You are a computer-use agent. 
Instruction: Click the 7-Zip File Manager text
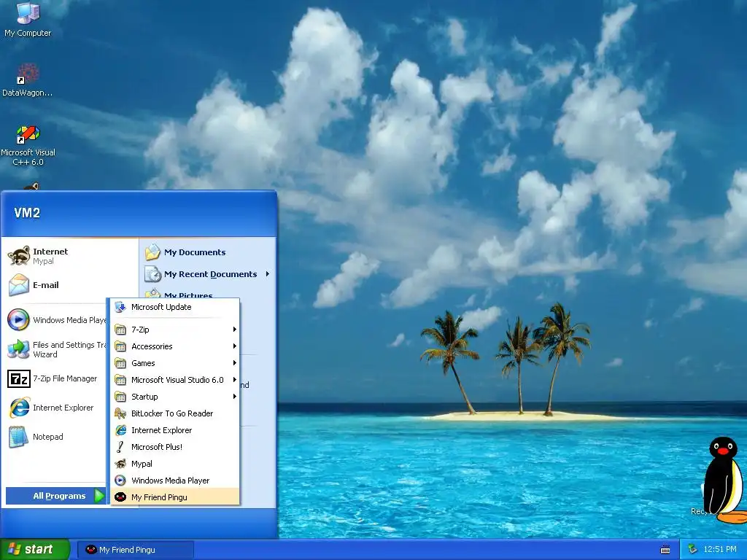[x=65, y=378]
